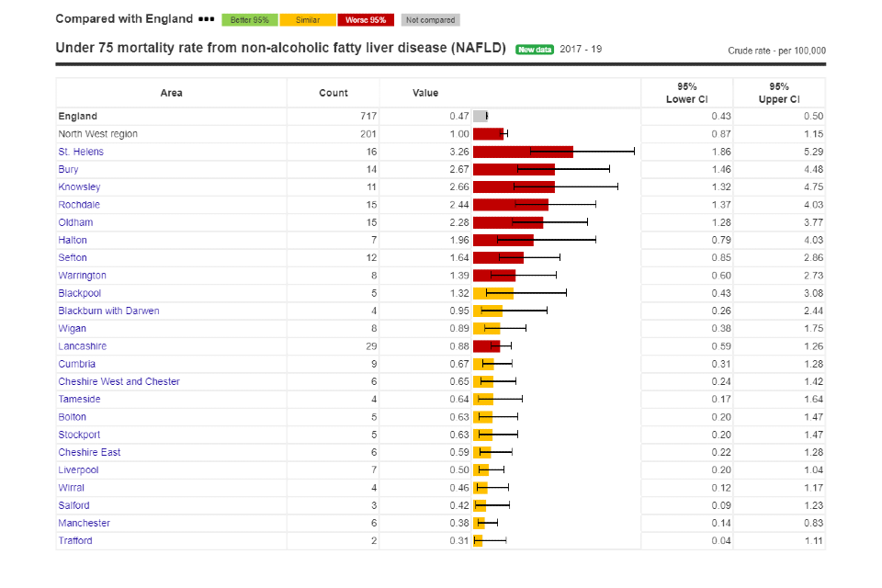Select the Knowsley link

pos(78,187)
